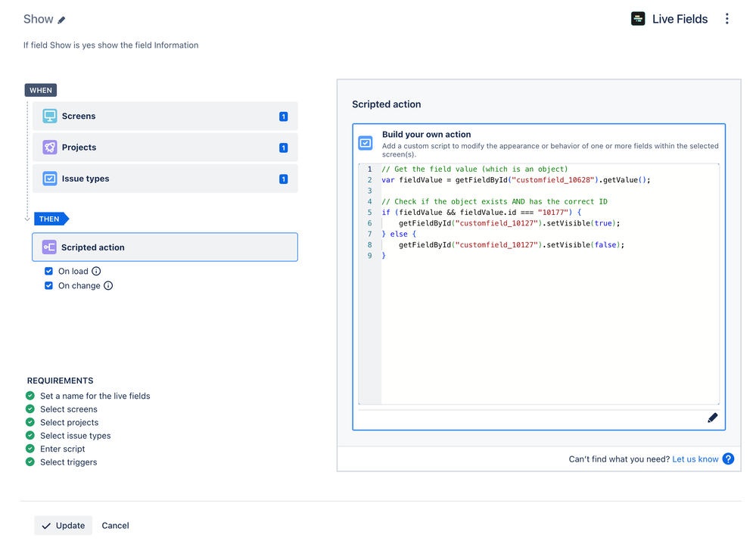This screenshot has width=756, height=547.
Task: Click the Live Fields logo icon
Action: point(638,19)
